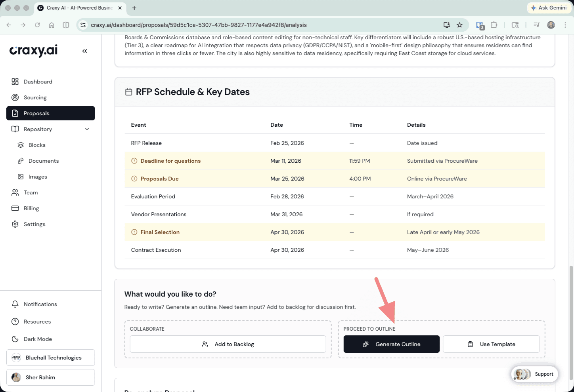This screenshot has height=392, width=574.
Task: Click the Generate Outline button
Action: tap(392, 344)
